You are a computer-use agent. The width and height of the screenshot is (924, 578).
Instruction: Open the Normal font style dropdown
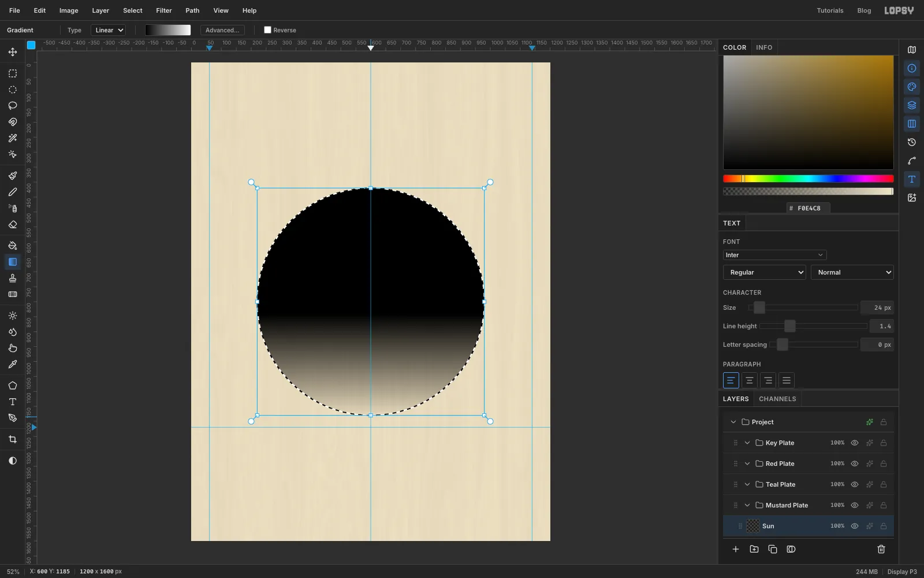tap(852, 272)
